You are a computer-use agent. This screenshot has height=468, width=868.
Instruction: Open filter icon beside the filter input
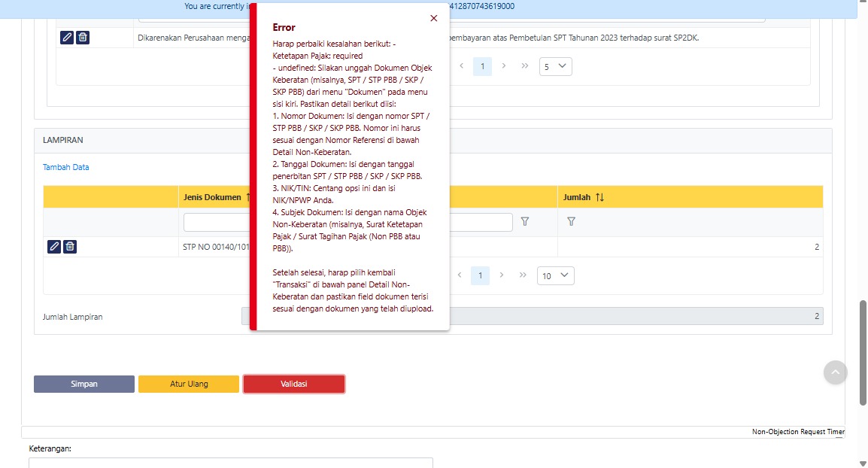[x=525, y=221]
